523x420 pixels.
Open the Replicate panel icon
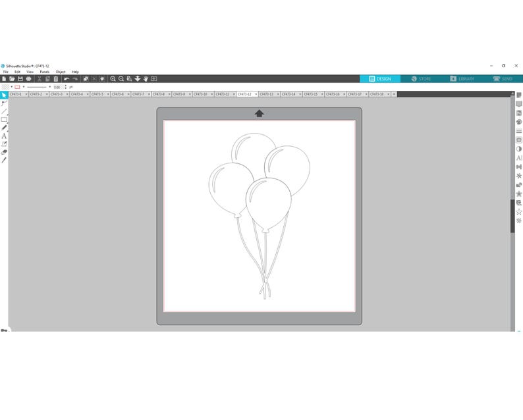click(x=519, y=176)
